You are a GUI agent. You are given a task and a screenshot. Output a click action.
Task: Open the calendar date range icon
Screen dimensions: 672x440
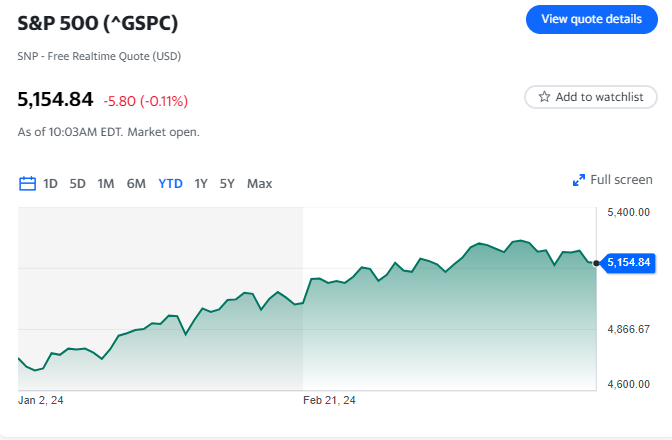(27, 183)
